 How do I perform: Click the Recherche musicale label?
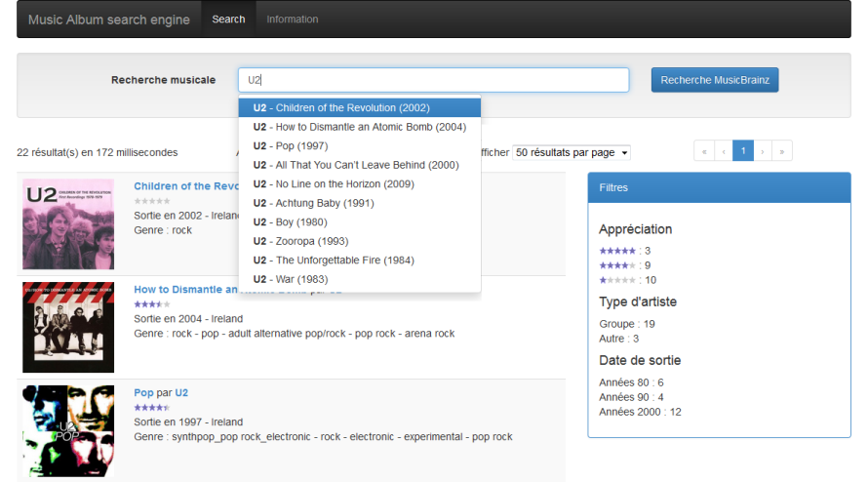163,80
